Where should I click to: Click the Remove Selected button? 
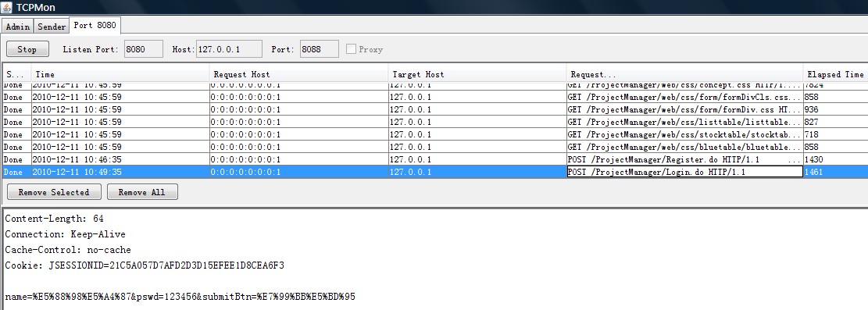point(54,192)
